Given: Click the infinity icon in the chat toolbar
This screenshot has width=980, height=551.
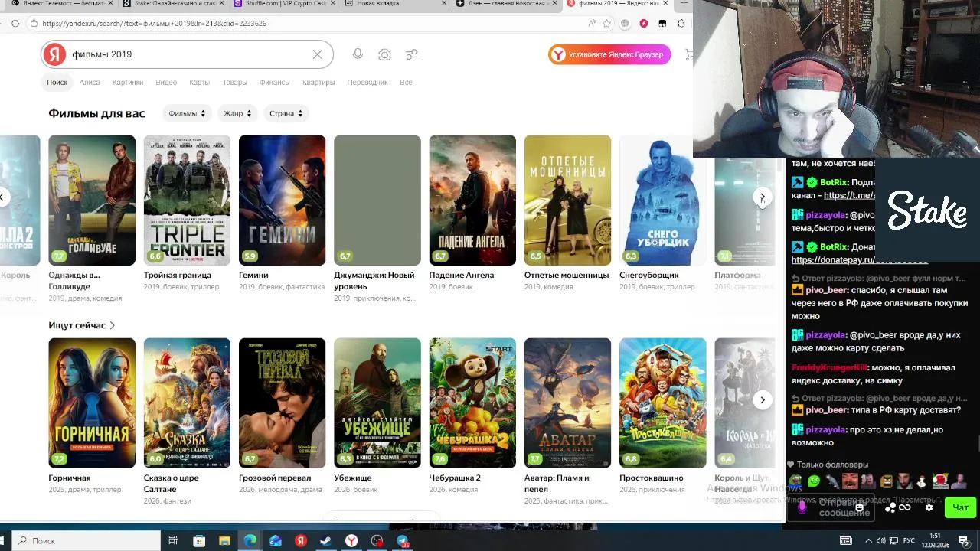Looking at the screenshot, I should click(905, 507).
